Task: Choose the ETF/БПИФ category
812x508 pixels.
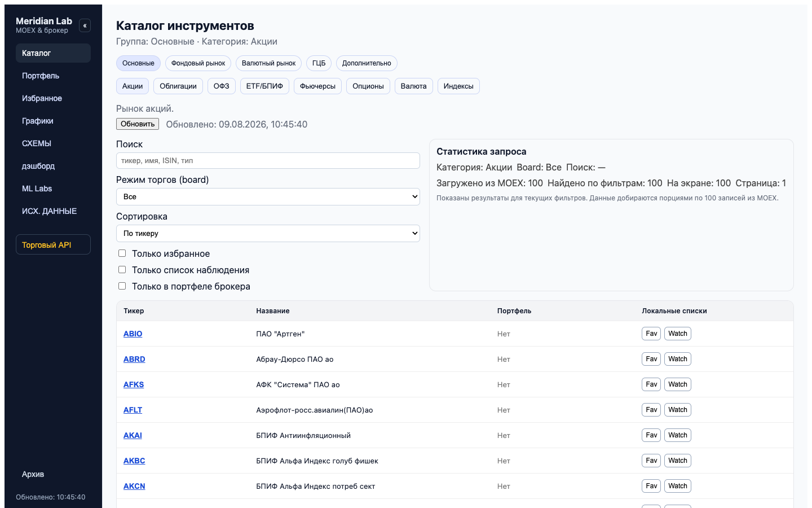Action: tap(264, 86)
